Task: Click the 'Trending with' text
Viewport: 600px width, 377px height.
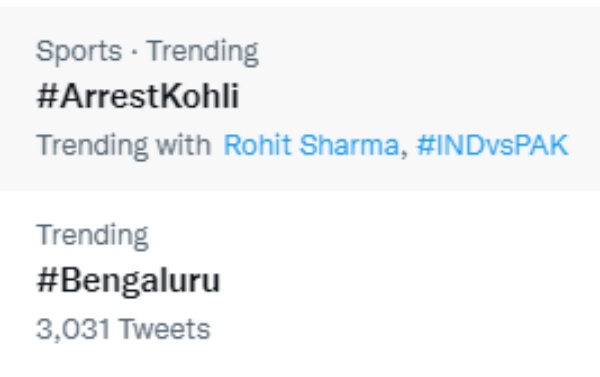Action: coord(124,146)
